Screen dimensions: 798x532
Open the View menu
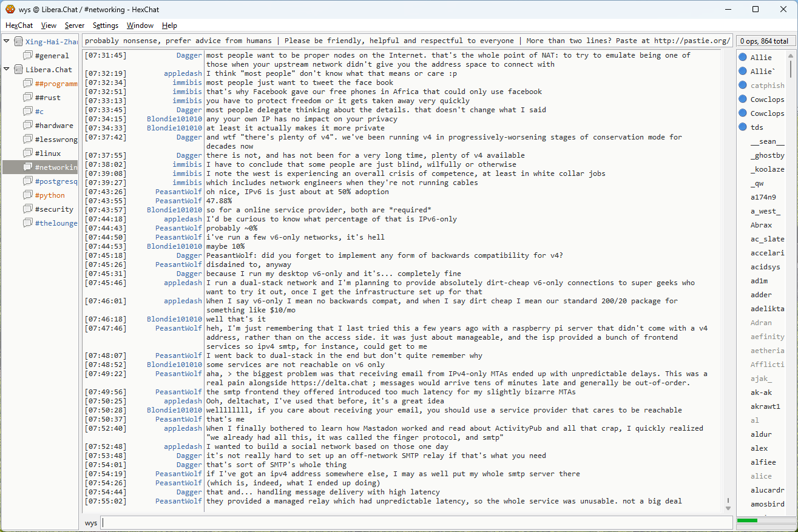49,25
